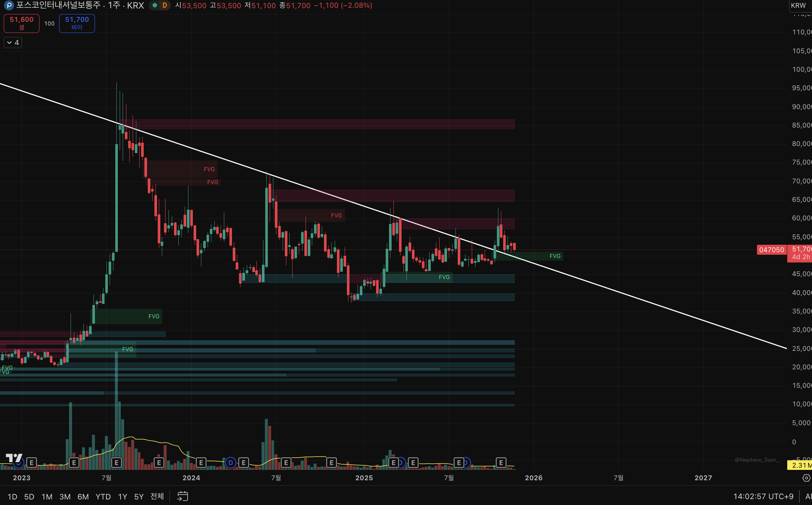The height and width of the screenshot is (505, 812).
Task: Click the blue 51,700 buy button
Action: pyautogui.click(x=77, y=23)
